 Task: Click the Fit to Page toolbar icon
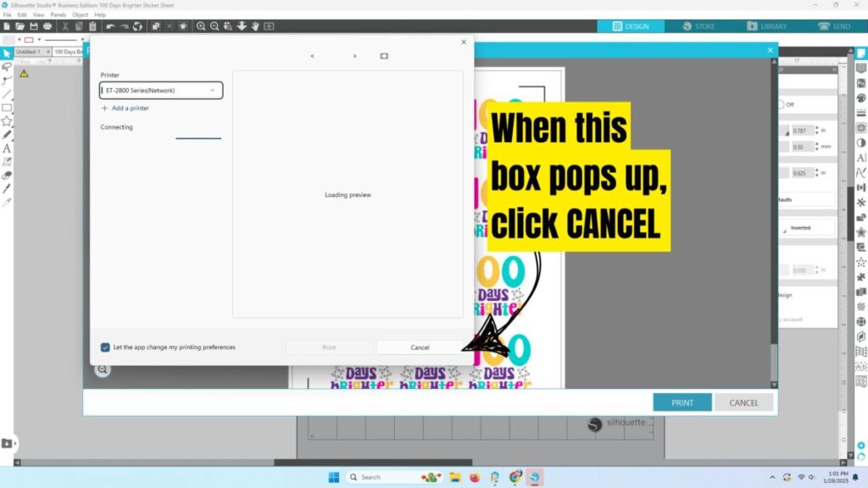pos(269,26)
